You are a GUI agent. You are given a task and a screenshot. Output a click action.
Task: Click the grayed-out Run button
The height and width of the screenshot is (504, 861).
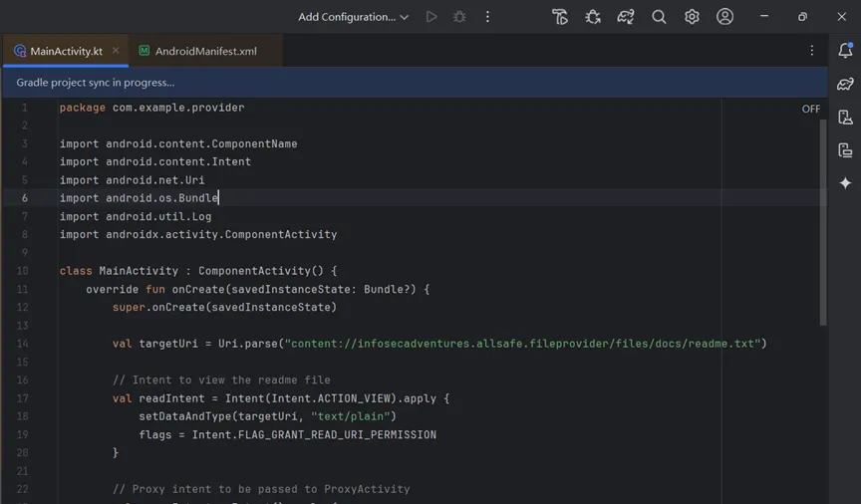pyautogui.click(x=431, y=17)
